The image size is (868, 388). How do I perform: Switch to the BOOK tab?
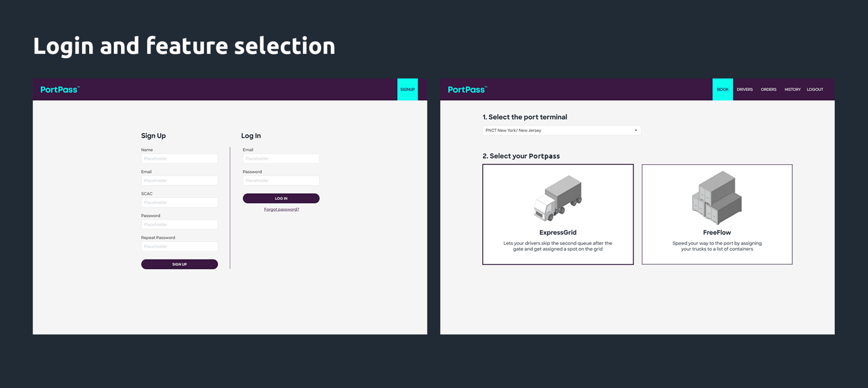pyautogui.click(x=723, y=89)
